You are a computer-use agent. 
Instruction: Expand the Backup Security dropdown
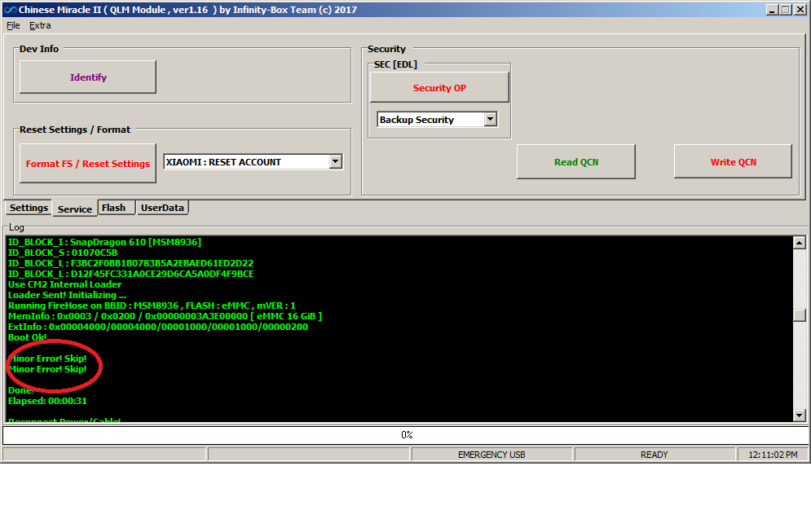[x=490, y=120]
